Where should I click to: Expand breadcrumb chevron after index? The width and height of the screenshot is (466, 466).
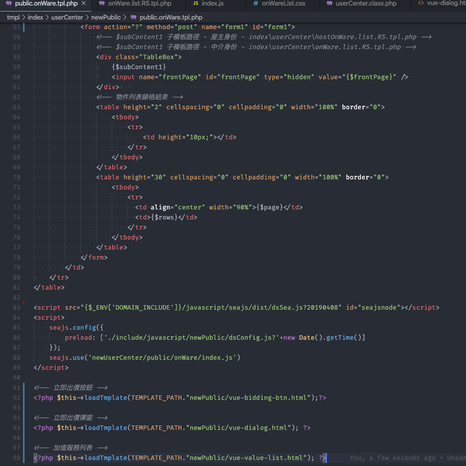[x=47, y=17]
